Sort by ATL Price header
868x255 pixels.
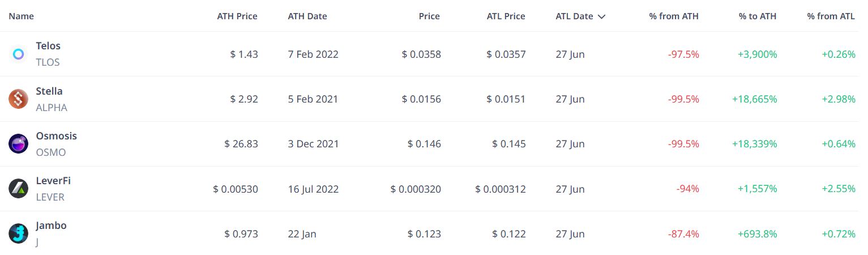tap(506, 16)
